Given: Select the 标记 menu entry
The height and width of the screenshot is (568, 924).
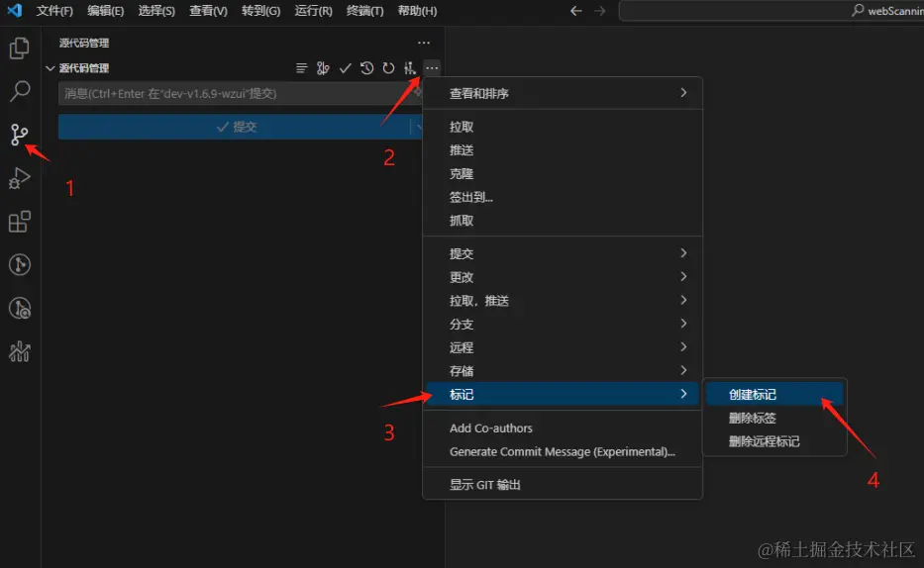Looking at the screenshot, I should pyautogui.click(x=563, y=395).
